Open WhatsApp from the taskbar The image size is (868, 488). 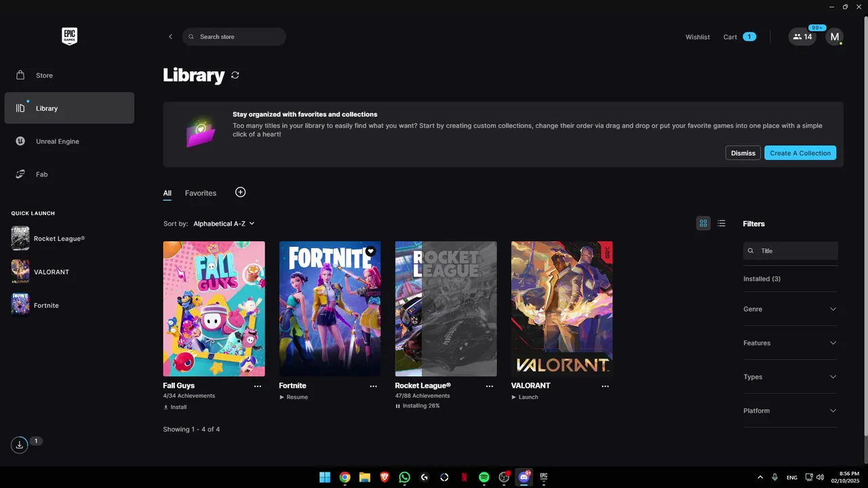(x=405, y=477)
